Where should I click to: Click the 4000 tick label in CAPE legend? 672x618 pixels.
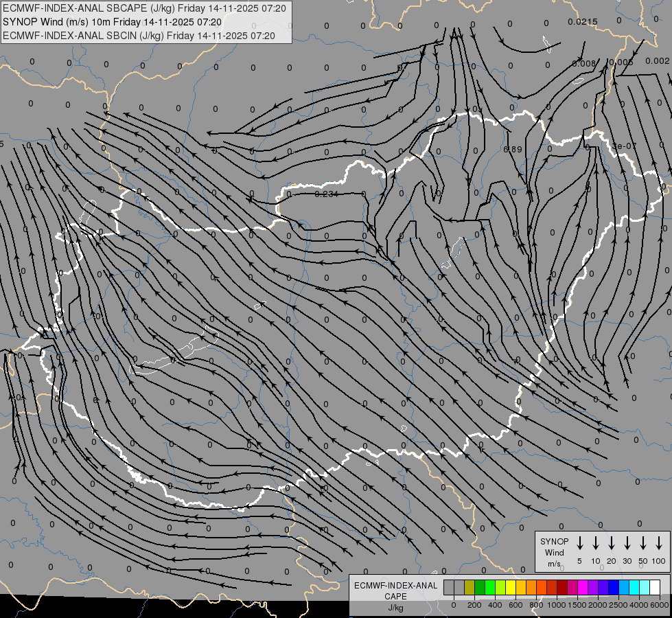click(x=639, y=605)
